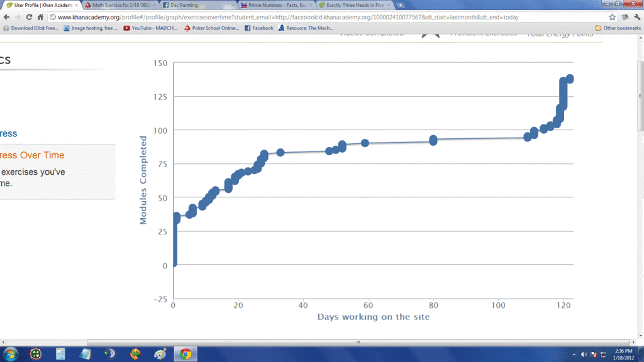Image resolution: width=644 pixels, height=362 pixels.
Task: Open the Chrome wrench settings menu
Action: point(636,17)
